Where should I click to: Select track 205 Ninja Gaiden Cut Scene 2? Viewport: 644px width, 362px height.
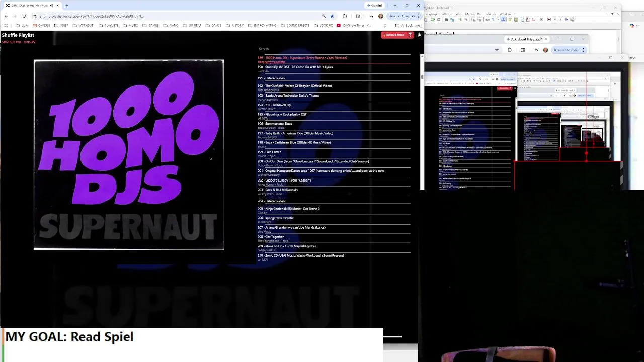[334, 210]
